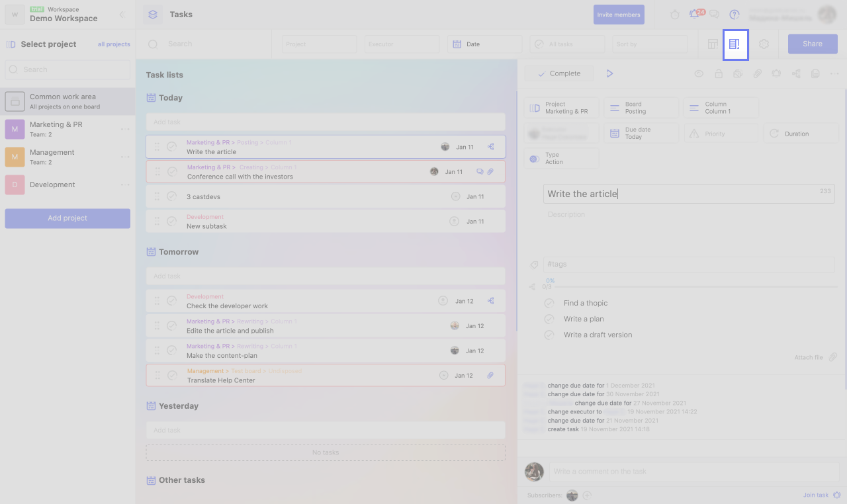
Task: Click the Invite members button
Action: [619, 15]
